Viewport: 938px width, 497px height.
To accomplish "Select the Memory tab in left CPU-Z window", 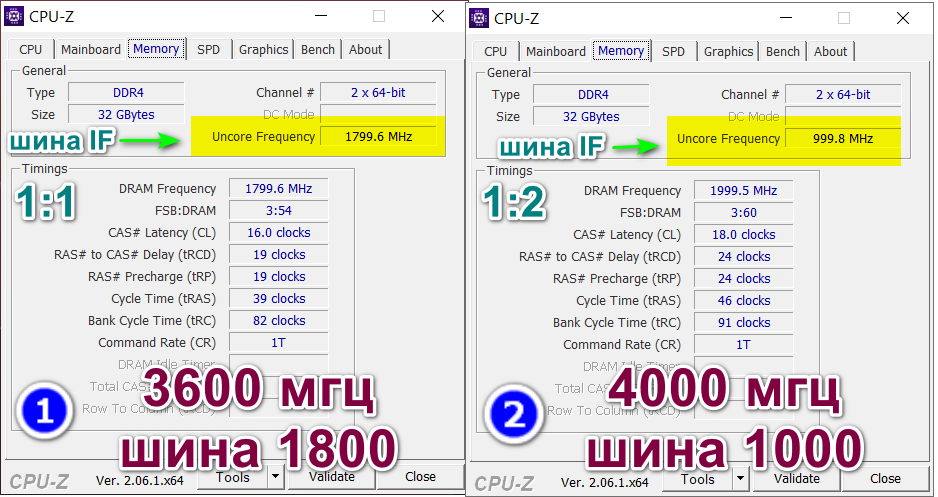I will click(x=156, y=48).
